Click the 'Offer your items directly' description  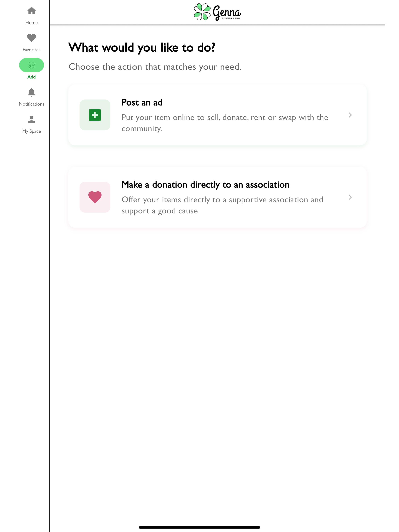point(222,205)
